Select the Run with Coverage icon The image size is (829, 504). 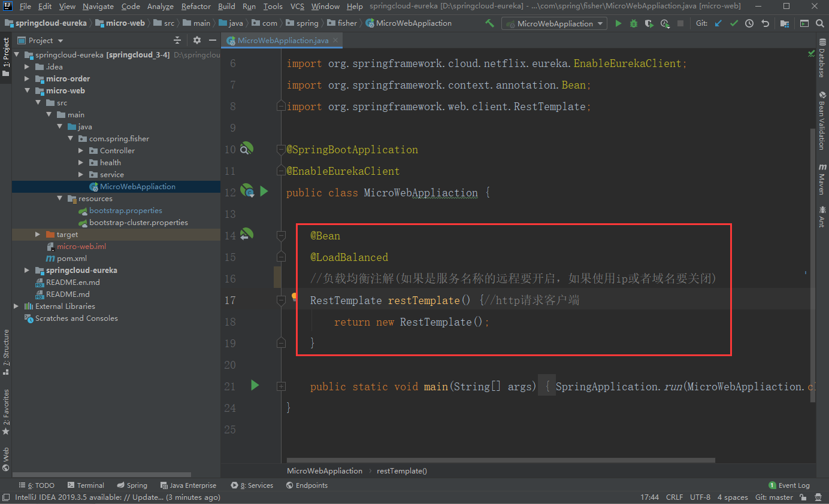tap(649, 23)
